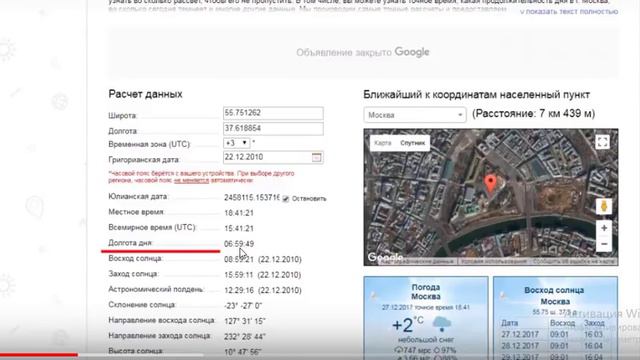Select the Астрономический полдень time 12:29:16

pos(239,291)
